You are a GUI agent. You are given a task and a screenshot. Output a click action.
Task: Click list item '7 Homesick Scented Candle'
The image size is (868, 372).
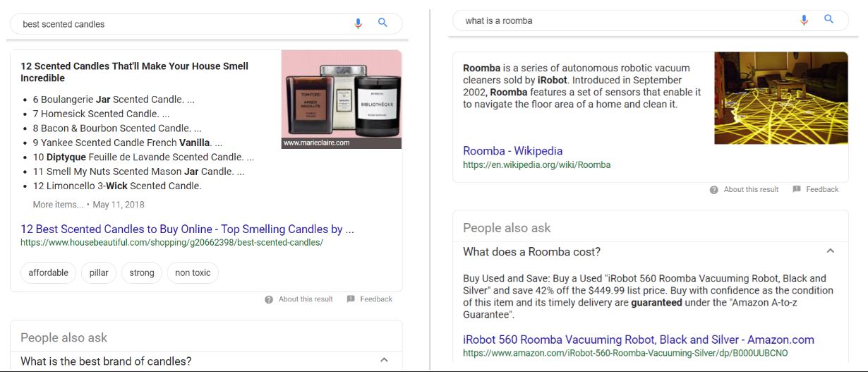coord(101,114)
